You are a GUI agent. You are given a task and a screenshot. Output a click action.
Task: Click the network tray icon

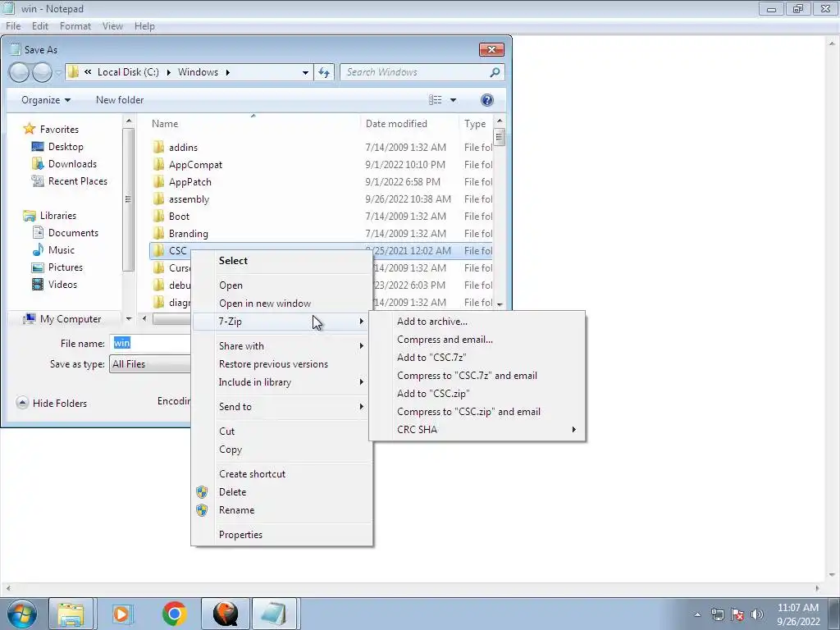[x=717, y=614]
